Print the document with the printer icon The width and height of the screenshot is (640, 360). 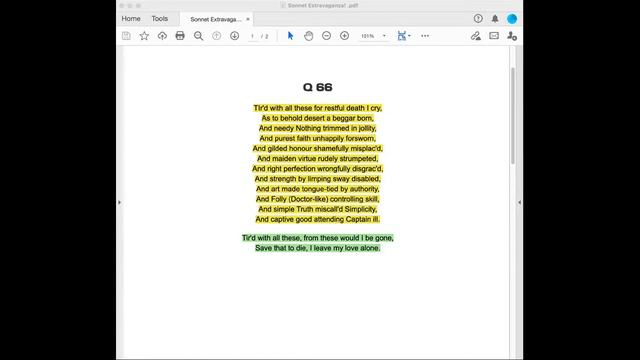point(180,36)
